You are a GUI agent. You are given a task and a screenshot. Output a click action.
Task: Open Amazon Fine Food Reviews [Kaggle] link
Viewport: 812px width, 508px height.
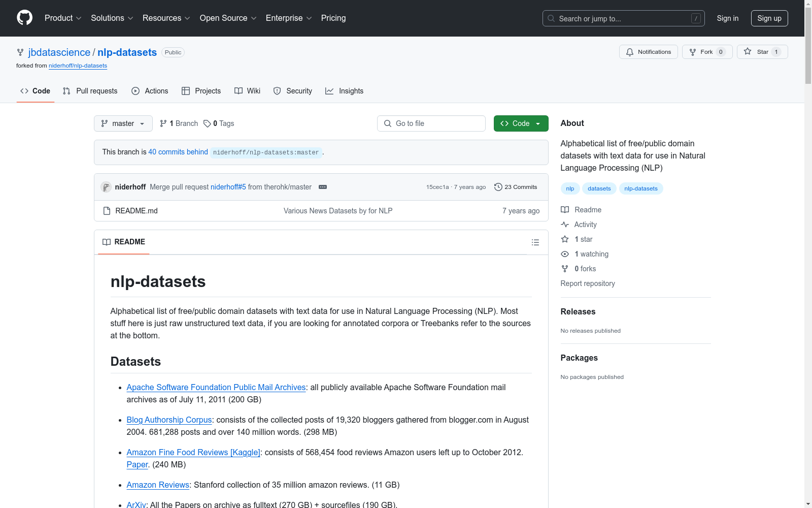(193, 452)
